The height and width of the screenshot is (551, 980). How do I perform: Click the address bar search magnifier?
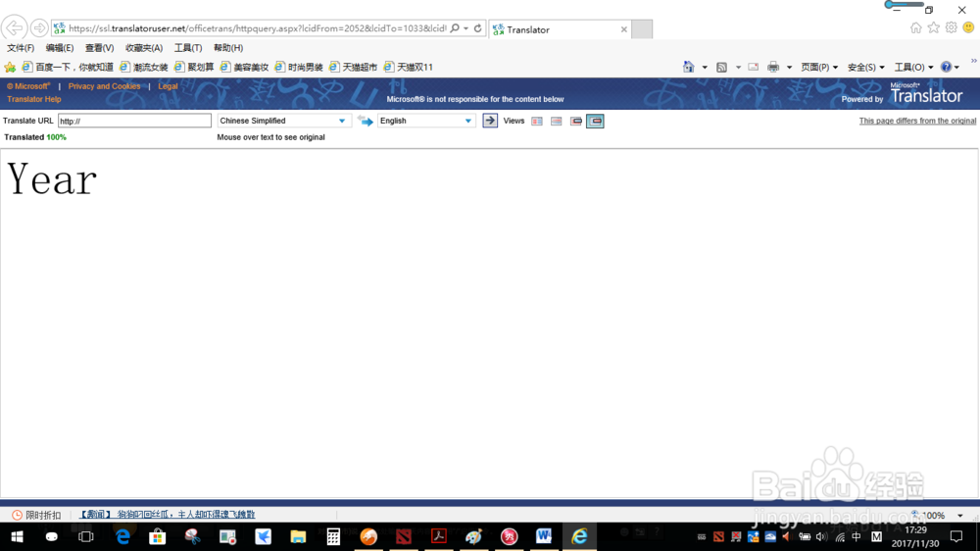(x=455, y=28)
